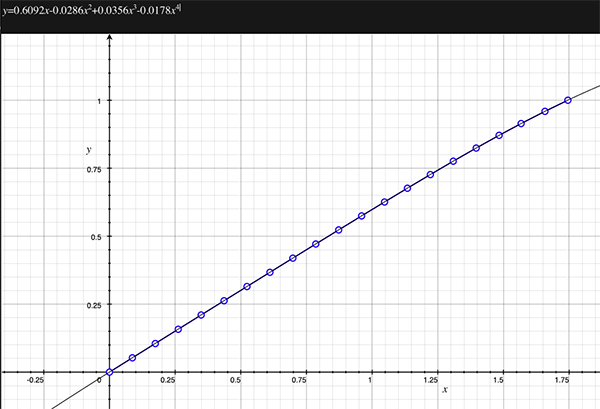Select the data point at the origin
The image size is (600, 409).
click(x=109, y=373)
